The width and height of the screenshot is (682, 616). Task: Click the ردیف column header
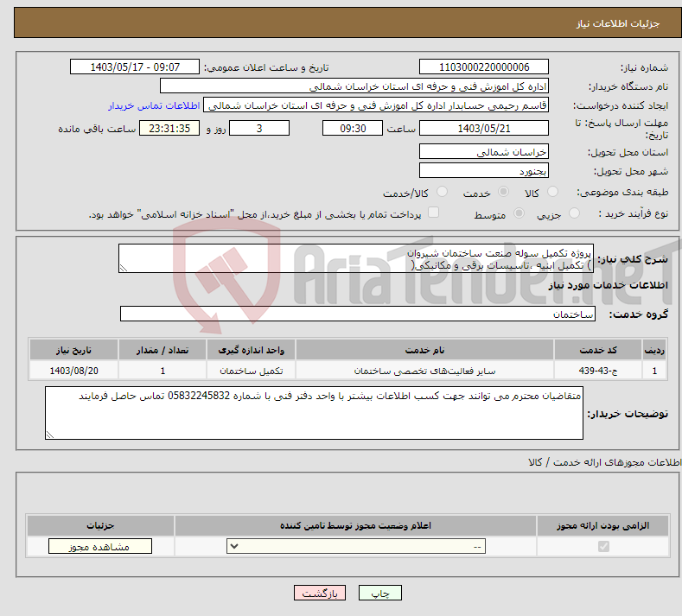point(654,350)
